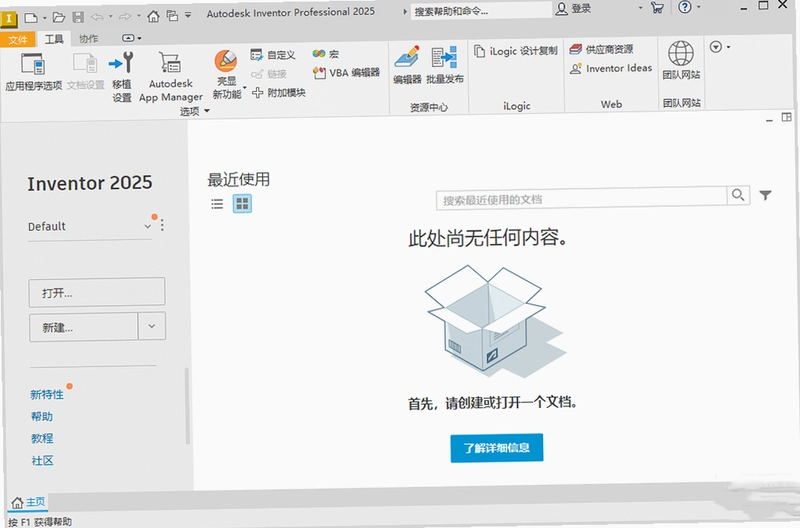
Task: Open Content Center 编辑器
Action: (x=407, y=64)
